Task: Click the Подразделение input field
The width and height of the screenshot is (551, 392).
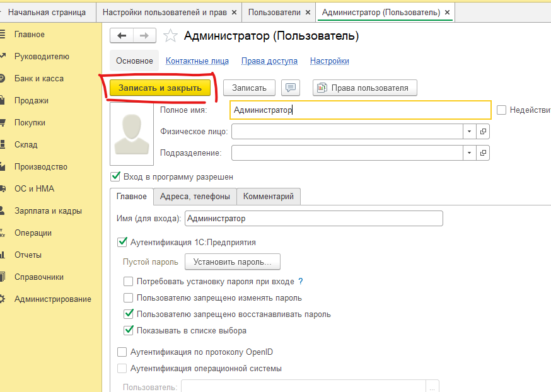Action: coord(347,153)
